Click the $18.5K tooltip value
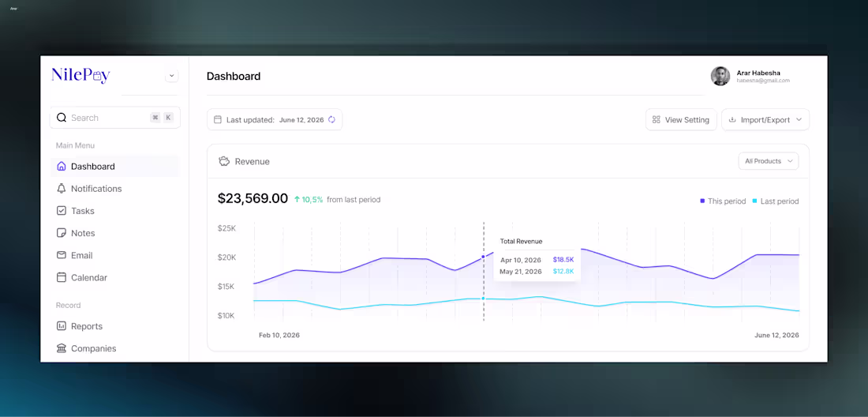This screenshot has width=868, height=417. point(563,260)
